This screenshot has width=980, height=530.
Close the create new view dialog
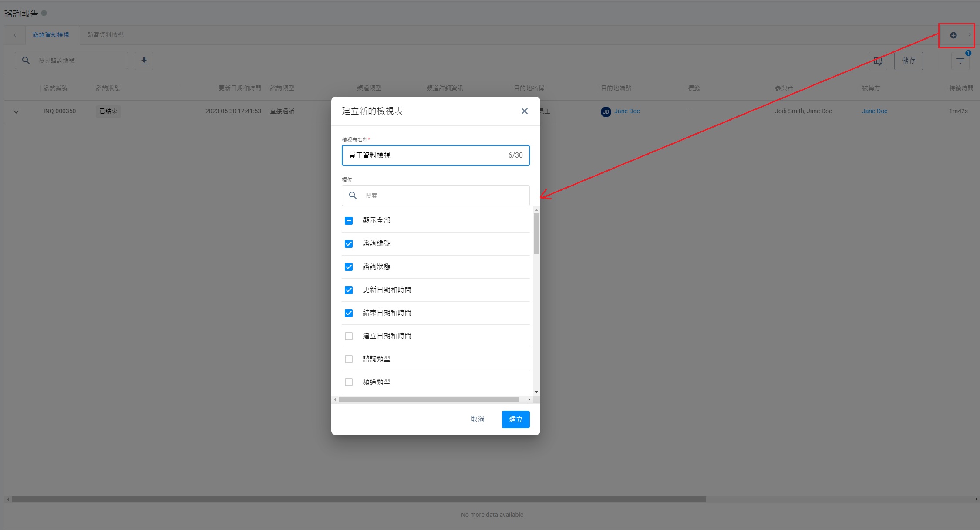click(524, 111)
